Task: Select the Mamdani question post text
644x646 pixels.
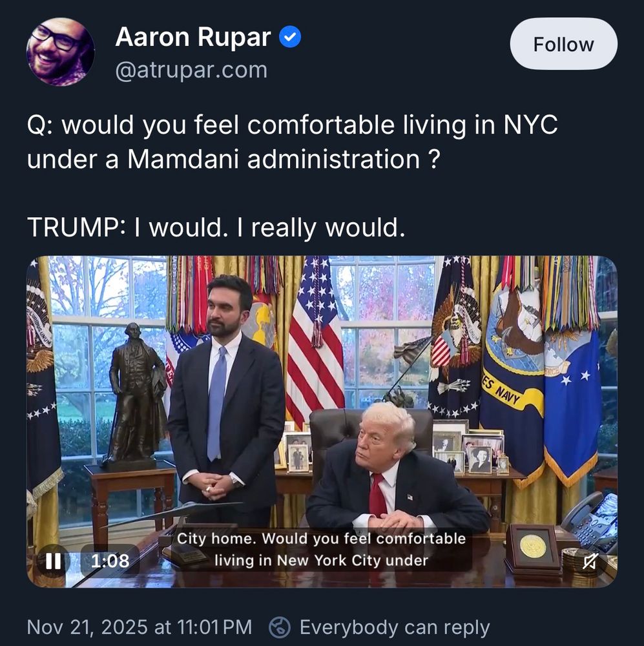Action: 292,141
